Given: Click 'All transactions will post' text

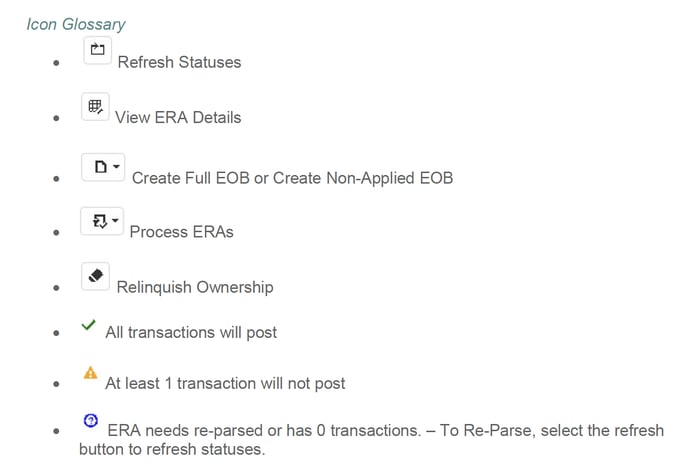Looking at the screenshot, I should click(x=191, y=332).
